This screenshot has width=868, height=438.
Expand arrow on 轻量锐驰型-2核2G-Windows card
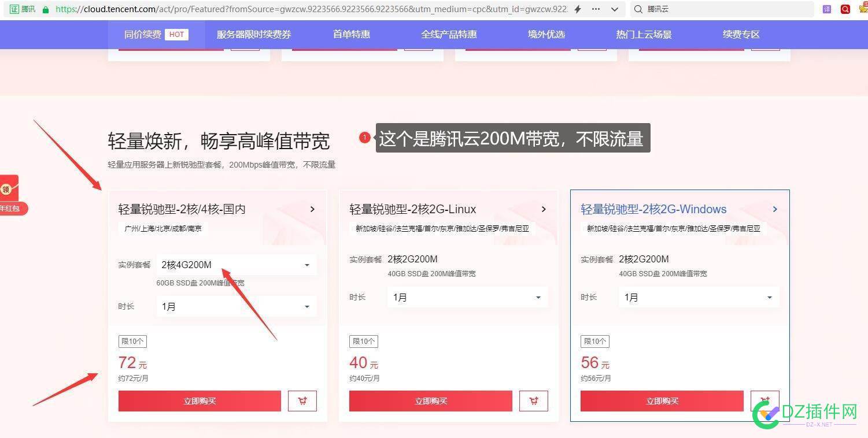775,209
